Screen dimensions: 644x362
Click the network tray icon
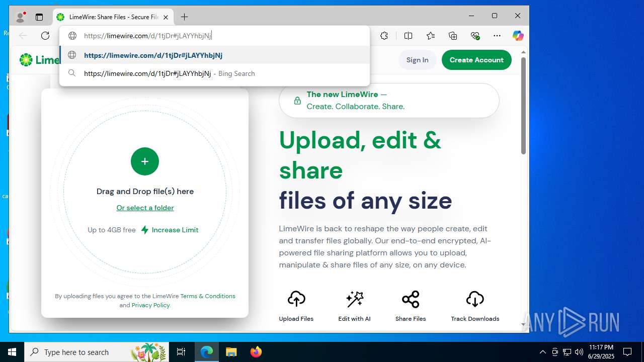pos(567,352)
